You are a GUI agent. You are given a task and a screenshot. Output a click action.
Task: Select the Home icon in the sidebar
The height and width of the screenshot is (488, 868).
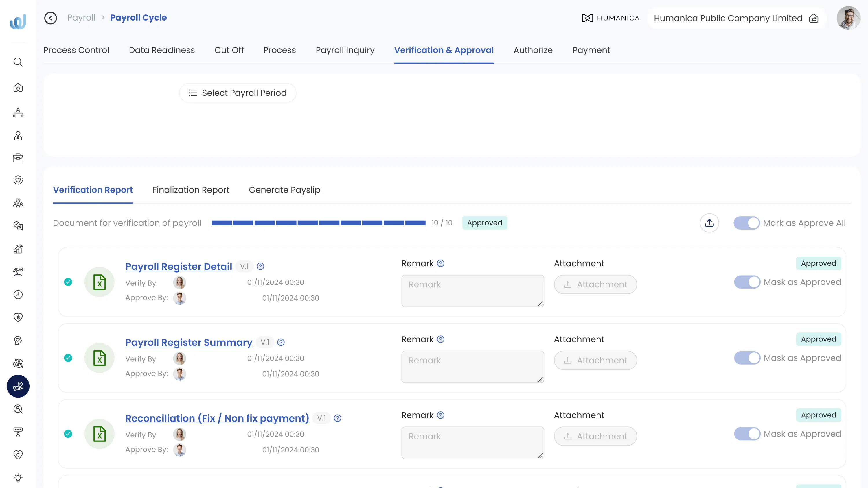click(x=18, y=88)
